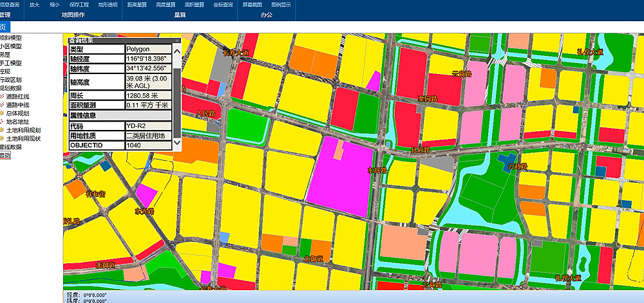Expand the 管线数据 tree node

pyautogui.click(x=10, y=147)
